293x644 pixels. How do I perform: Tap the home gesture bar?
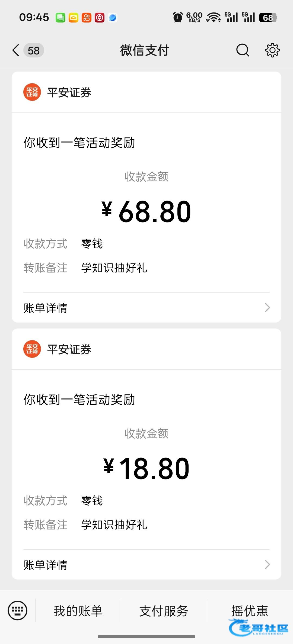coord(146,637)
